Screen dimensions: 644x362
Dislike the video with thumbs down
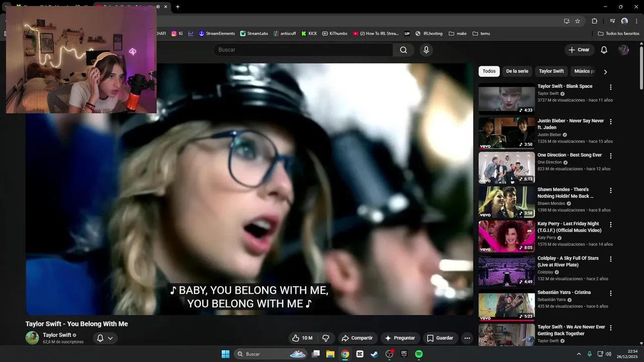click(x=326, y=338)
